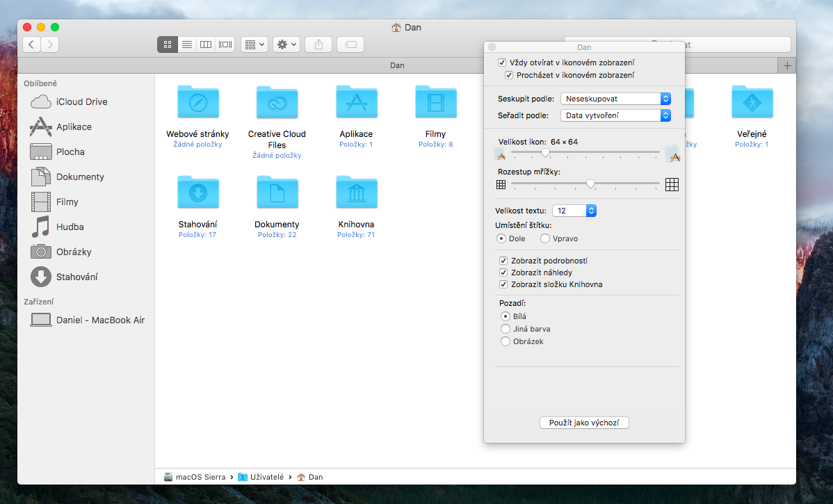Select Jiná barva background option
Screen dimensions: 833x504
point(506,329)
